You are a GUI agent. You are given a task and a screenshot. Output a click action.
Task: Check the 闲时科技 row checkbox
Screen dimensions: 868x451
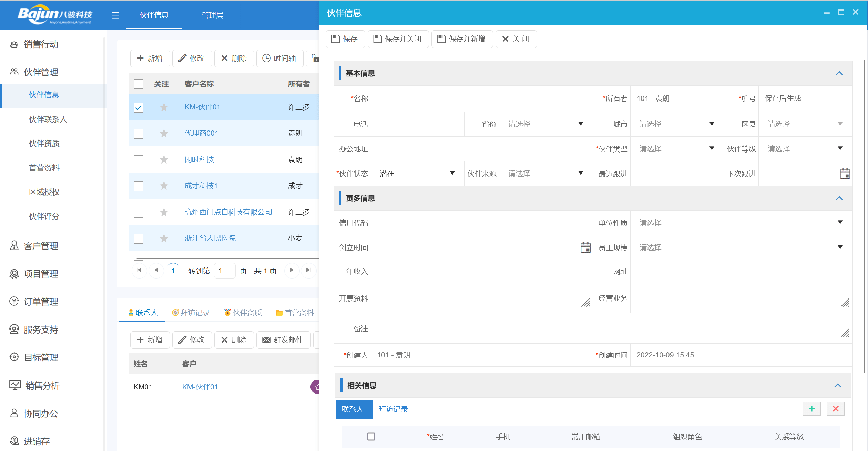pyautogui.click(x=138, y=160)
